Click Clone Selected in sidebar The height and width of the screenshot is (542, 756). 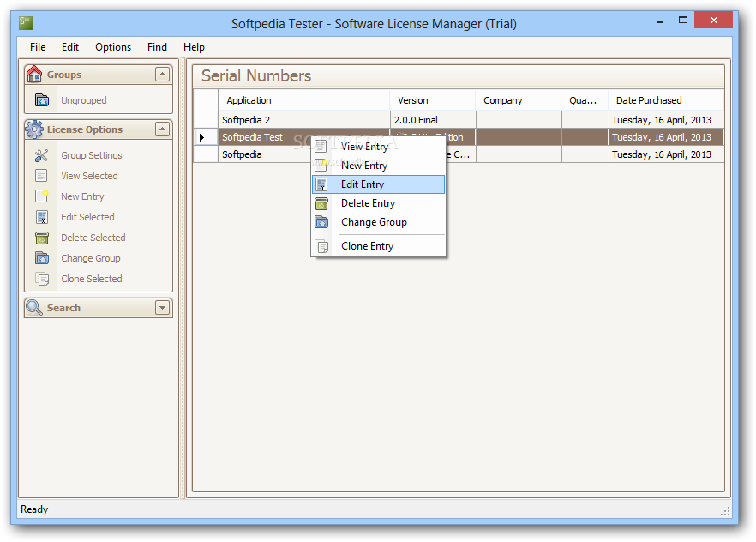tap(92, 279)
